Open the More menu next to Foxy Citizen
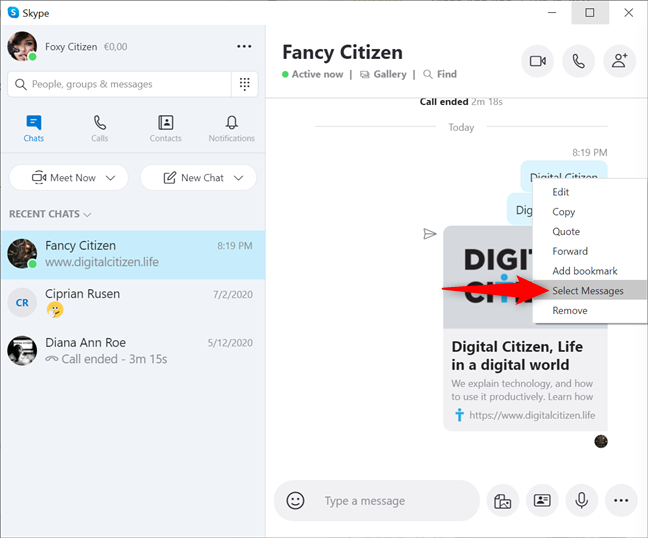 (x=244, y=46)
